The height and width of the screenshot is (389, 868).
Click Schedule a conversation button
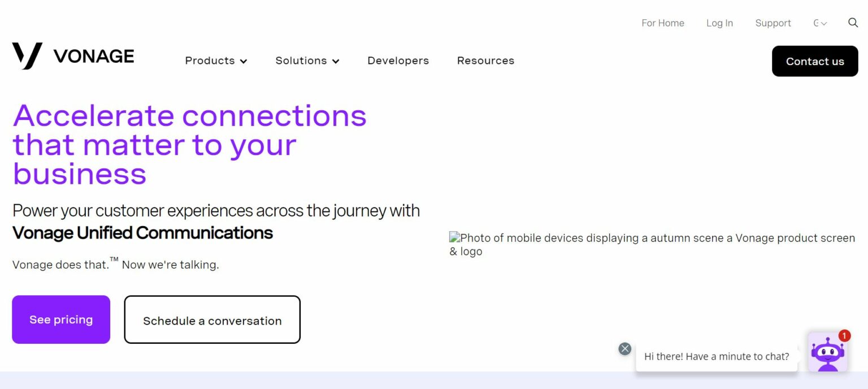(212, 320)
